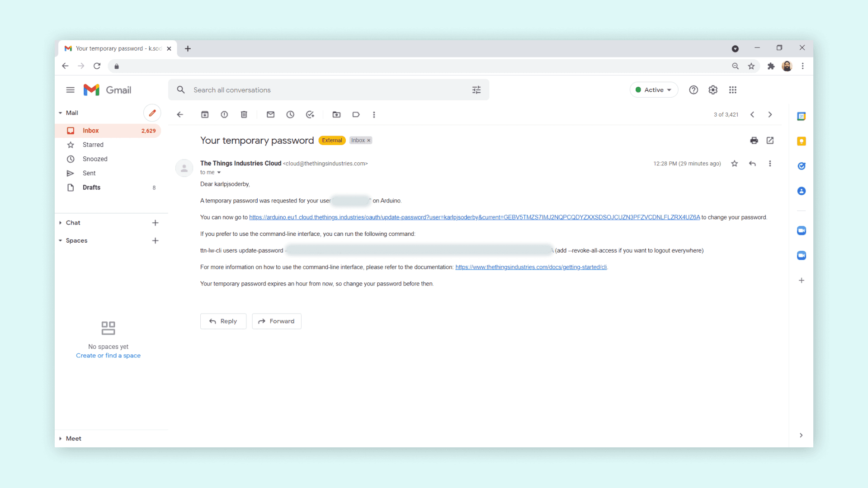Image resolution: width=868 pixels, height=488 pixels.
Task: Star the Things Industries Cloud message
Action: [734, 164]
